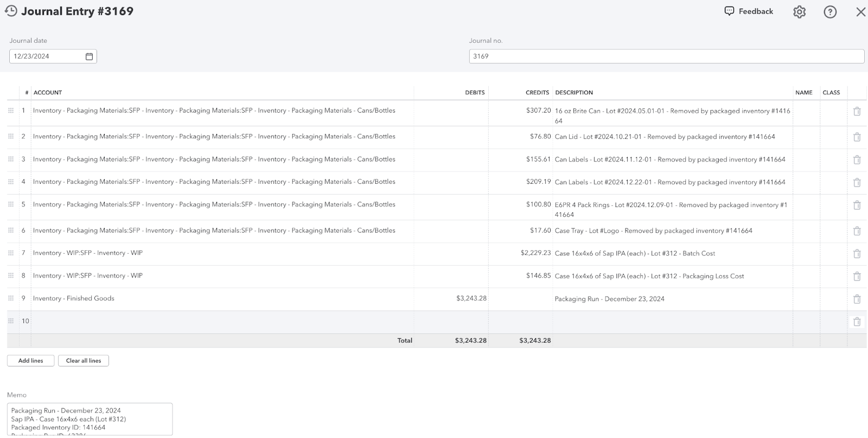Screen dimensions: 868x438
Task: Click into the Journal date field
Action: (46, 56)
